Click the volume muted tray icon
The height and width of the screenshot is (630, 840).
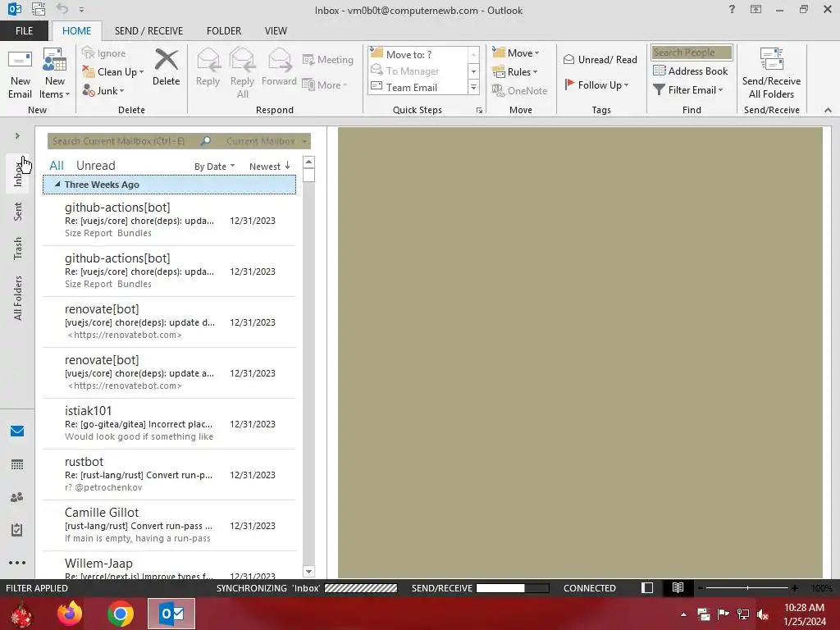tap(762, 614)
